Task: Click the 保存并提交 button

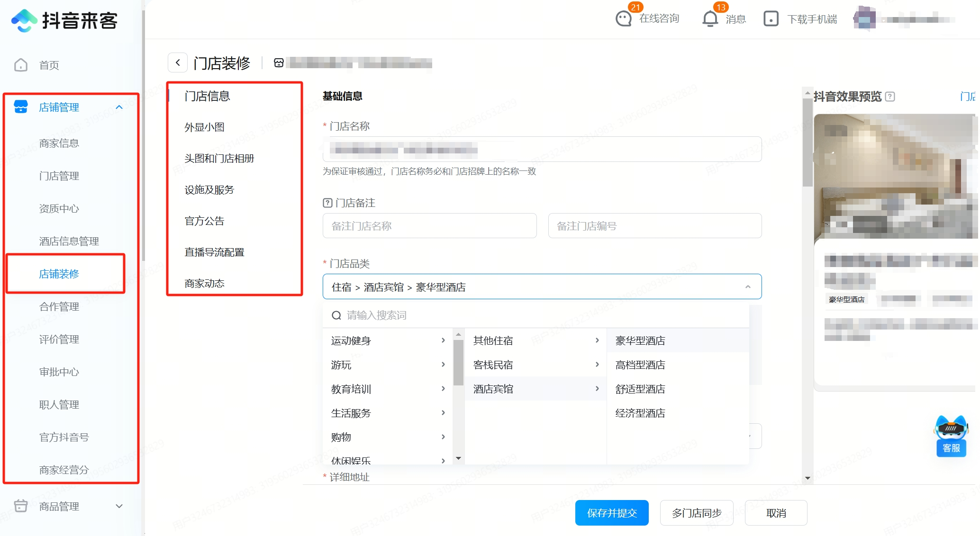Action: pos(612,513)
